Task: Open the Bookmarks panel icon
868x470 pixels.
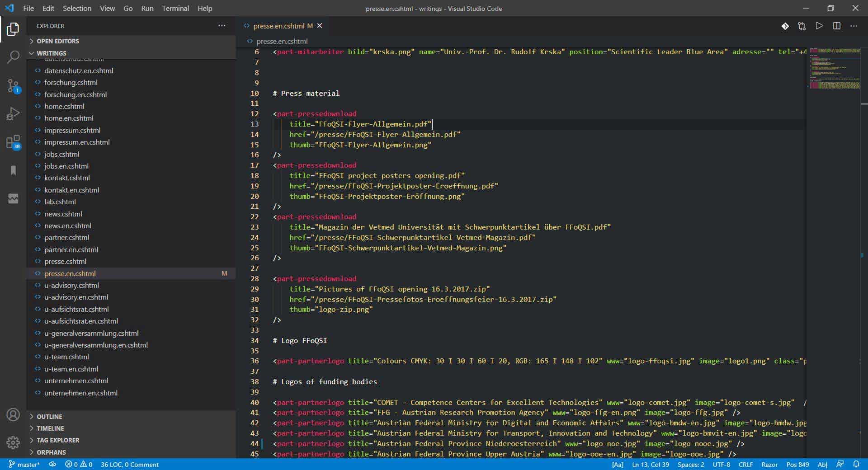Action: click(x=13, y=170)
